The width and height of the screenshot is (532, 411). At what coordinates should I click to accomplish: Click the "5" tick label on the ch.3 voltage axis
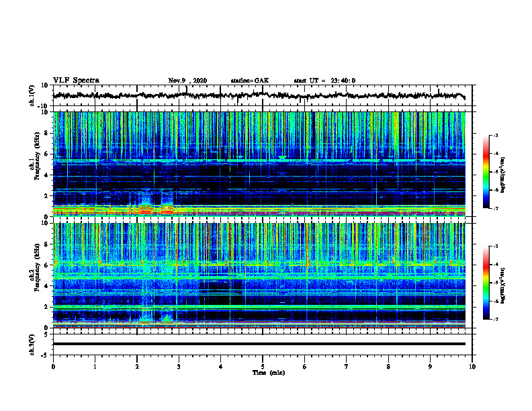tap(46, 334)
